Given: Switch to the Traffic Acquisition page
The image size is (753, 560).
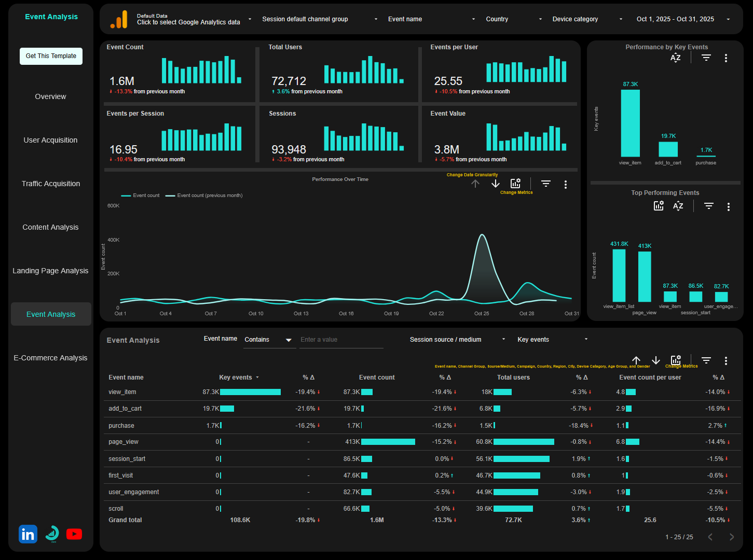Looking at the screenshot, I should tap(50, 184).
